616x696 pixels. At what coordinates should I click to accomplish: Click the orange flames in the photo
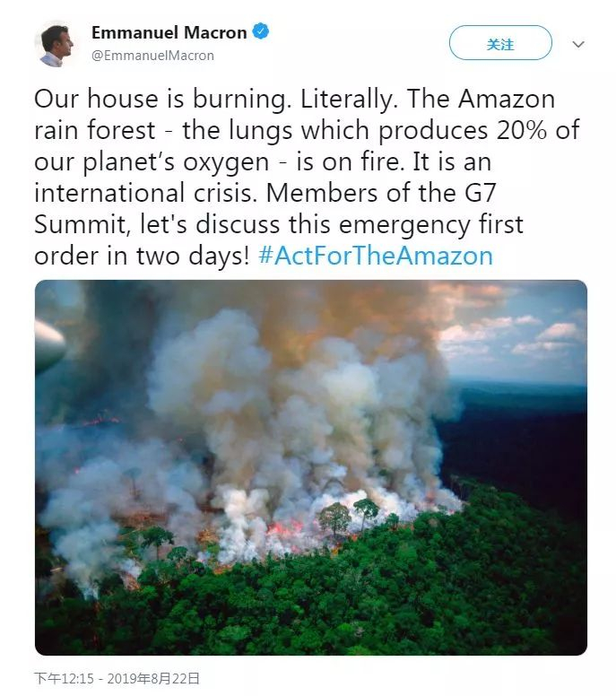click(289, 527)
